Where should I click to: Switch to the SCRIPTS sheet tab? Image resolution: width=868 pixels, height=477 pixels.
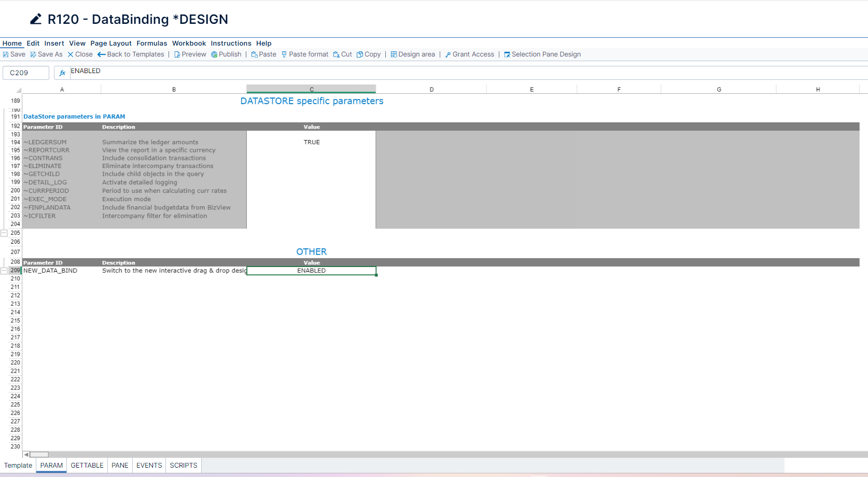(184, 466)
